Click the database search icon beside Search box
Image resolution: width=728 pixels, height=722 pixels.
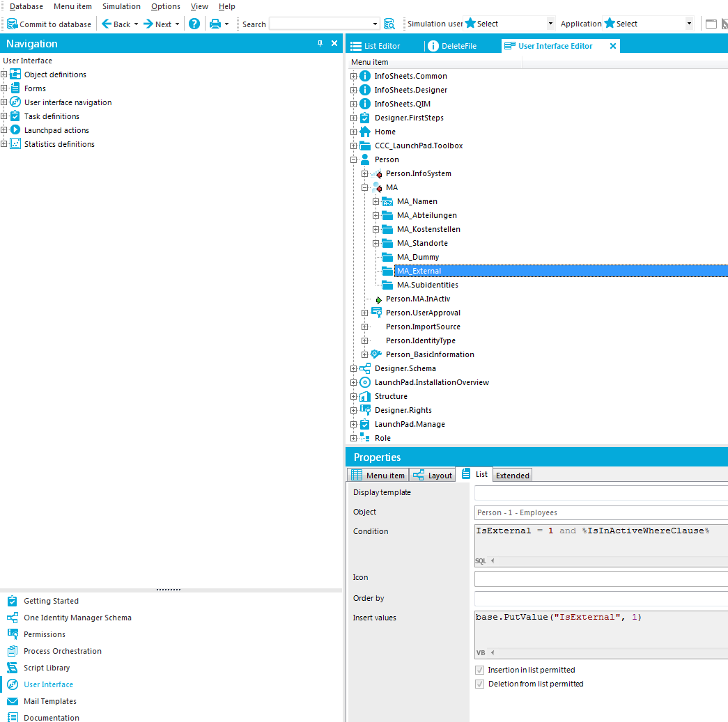pos(389,24)
